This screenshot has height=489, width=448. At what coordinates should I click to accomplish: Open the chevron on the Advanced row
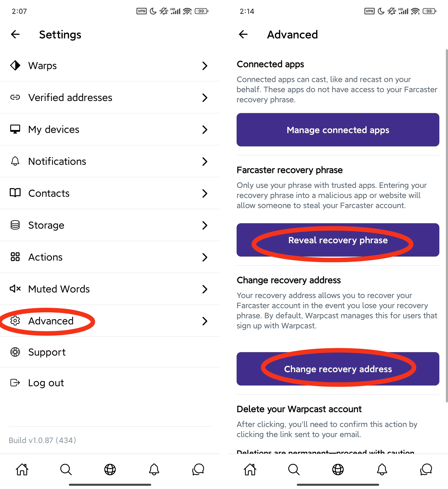click(205, 321)
